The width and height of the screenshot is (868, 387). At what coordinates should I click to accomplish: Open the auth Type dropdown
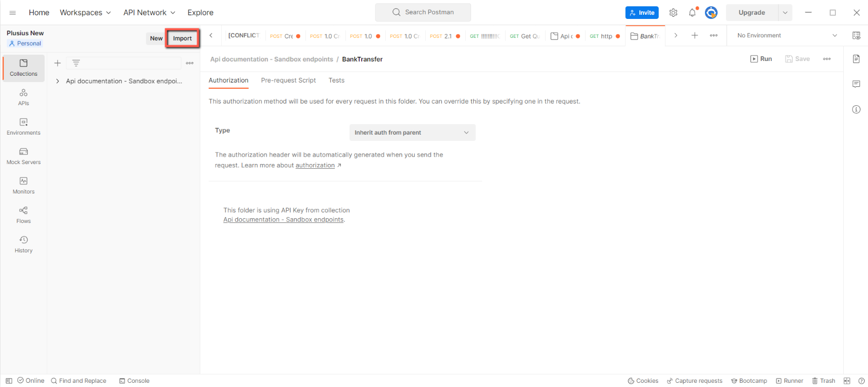coord(413,133)
